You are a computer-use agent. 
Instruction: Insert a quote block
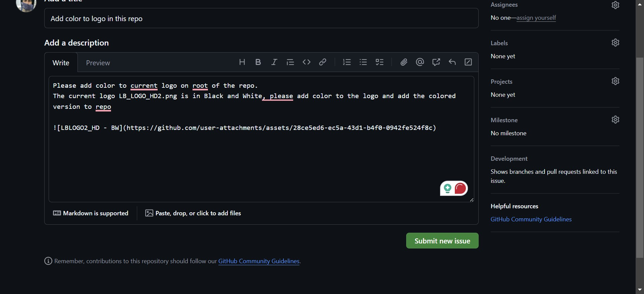point(290,62)
